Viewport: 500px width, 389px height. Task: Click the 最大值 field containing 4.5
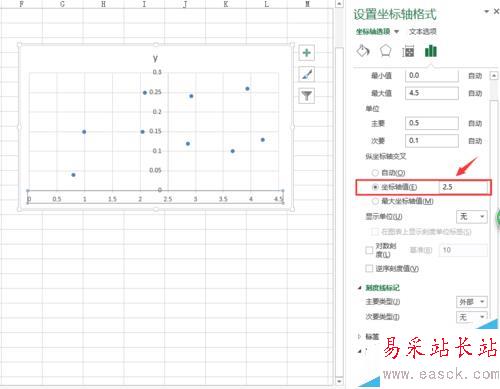pyautogui.click(x=432, y=93)
